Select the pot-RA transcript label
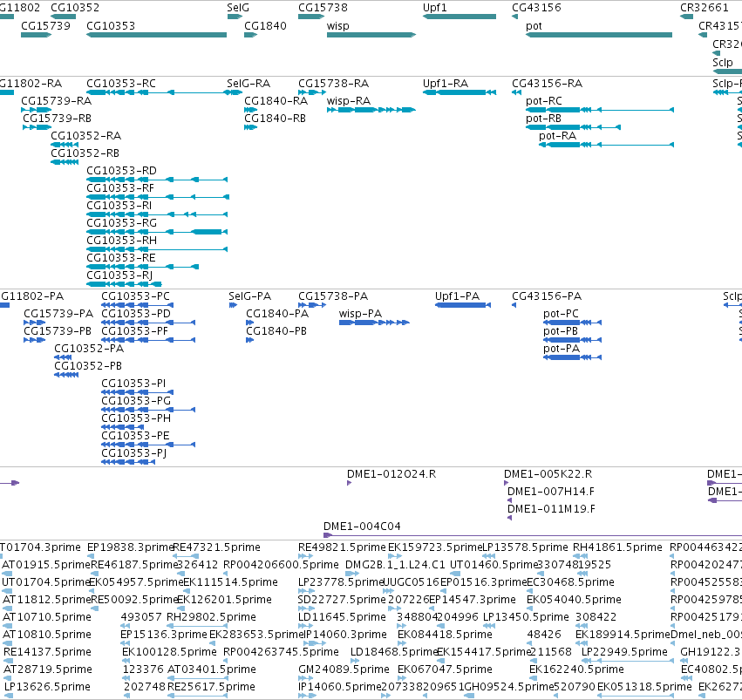Image resolution: width=742 pixels, height=700 pixels. [x=557, y=136]
